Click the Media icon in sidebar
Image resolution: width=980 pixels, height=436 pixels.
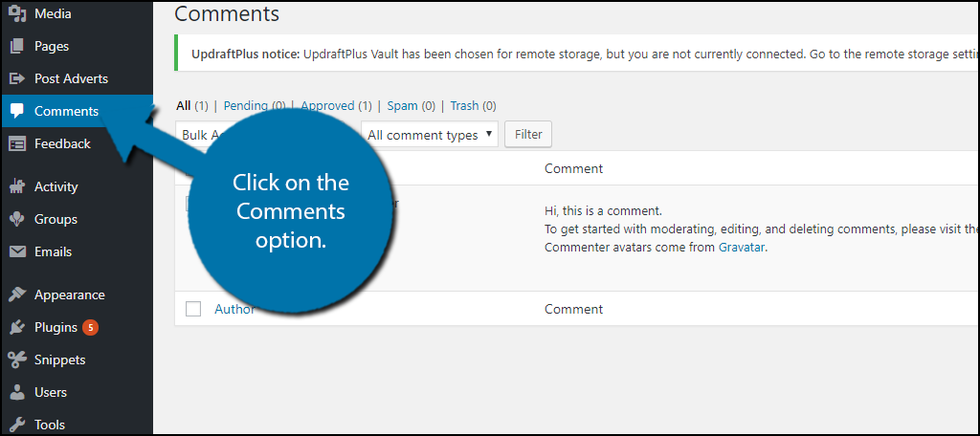coord(17,13)
